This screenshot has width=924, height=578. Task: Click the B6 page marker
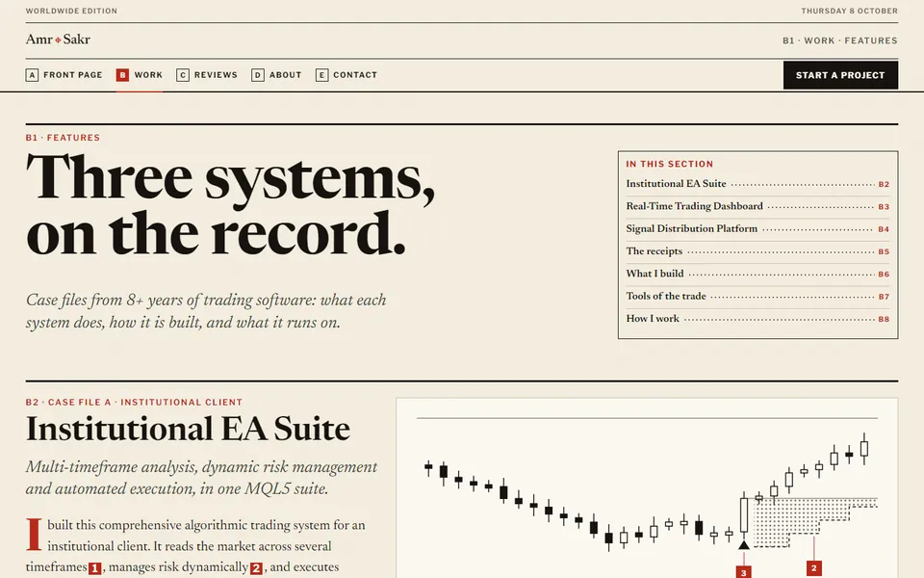pyautogui.click(x=884, y=275)
